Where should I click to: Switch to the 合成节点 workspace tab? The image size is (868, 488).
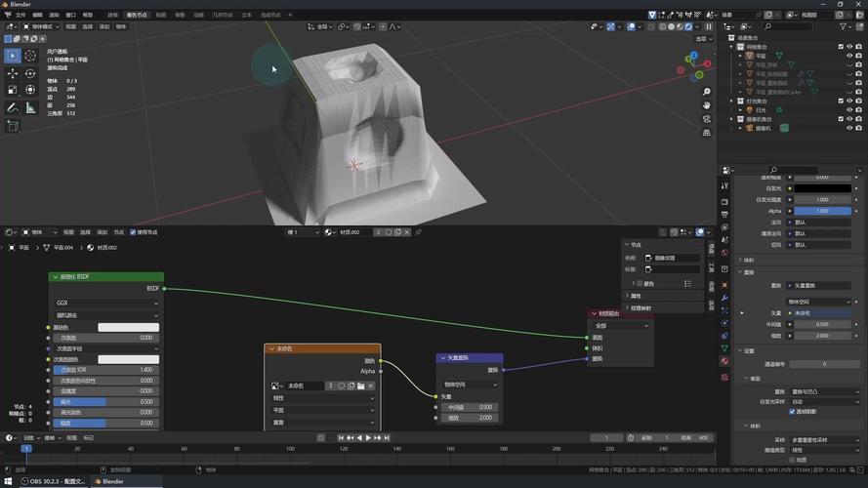pyautogui.click(x=271, y=15)
